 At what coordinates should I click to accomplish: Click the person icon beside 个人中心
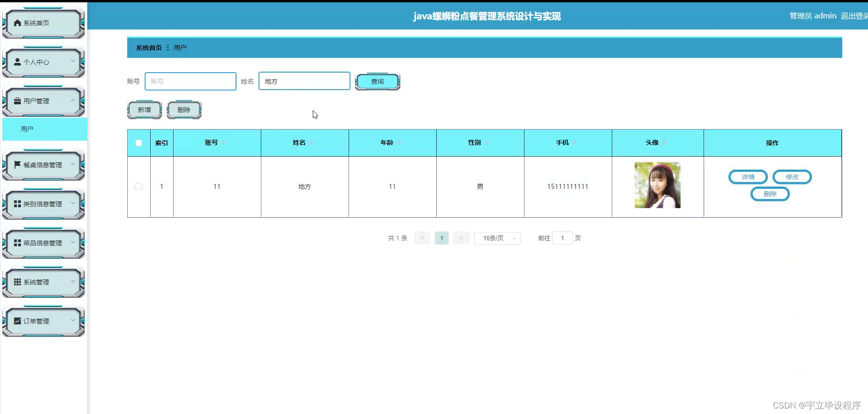pos(17,62)
